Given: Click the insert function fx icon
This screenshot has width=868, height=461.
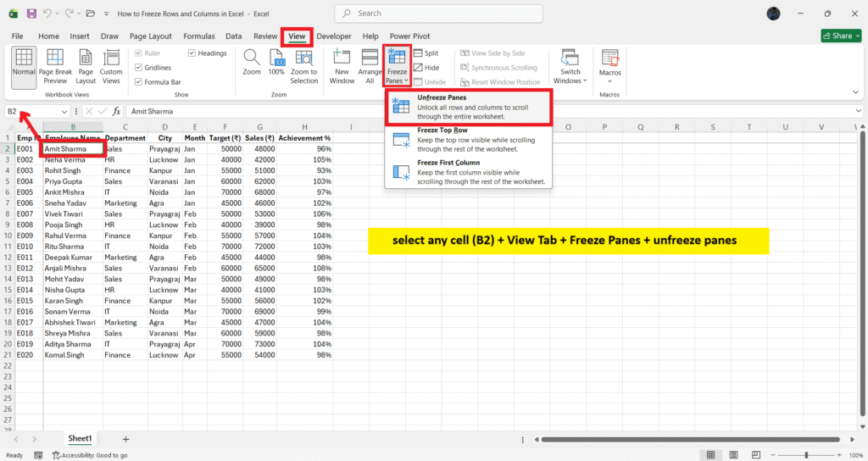Looking at the screenshot, I should (116, 111).
